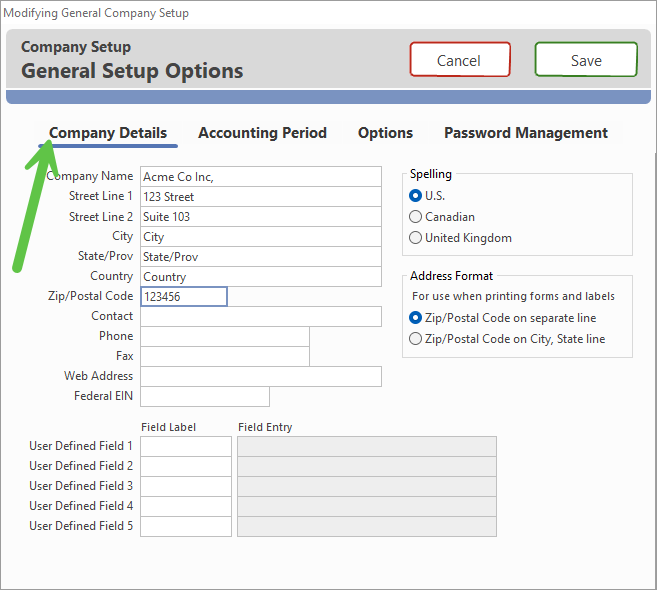Click 'For use when printing forms and labels' text
657x590 pixels.
pos(513,296)
